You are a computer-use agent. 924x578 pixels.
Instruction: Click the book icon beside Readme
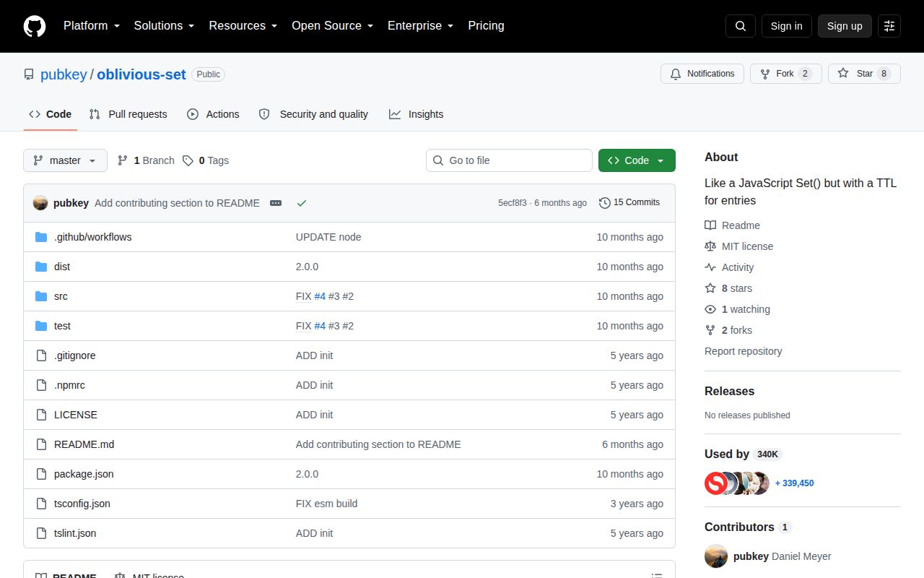(x=710, y=225)
